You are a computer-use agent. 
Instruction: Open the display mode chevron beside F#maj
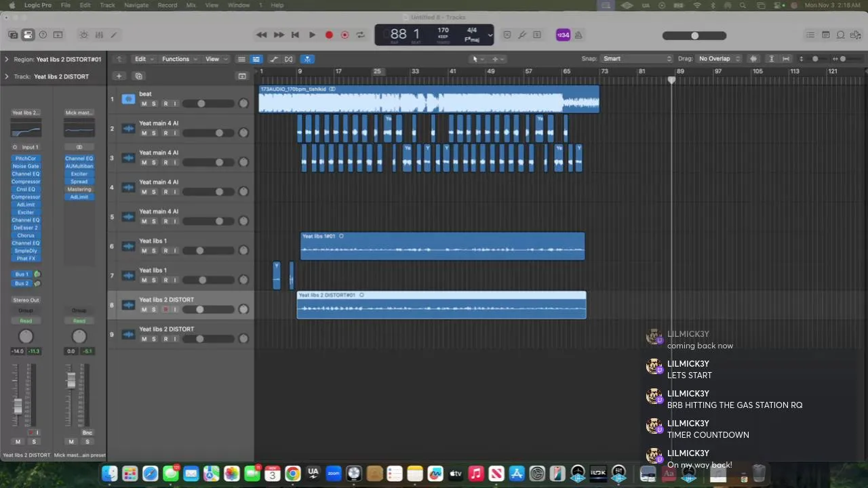pos(490,35)
